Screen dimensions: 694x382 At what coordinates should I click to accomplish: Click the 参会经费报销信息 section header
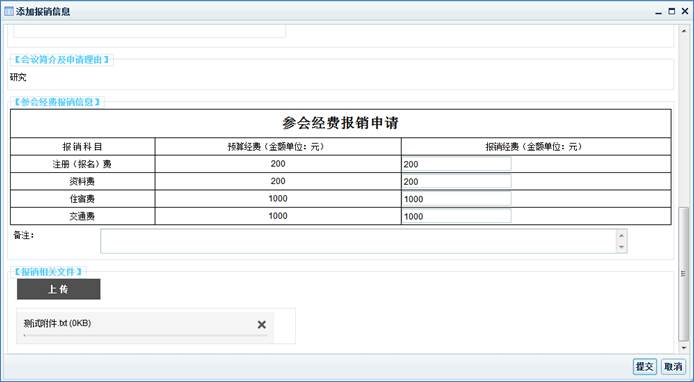(x=57, y=102)
